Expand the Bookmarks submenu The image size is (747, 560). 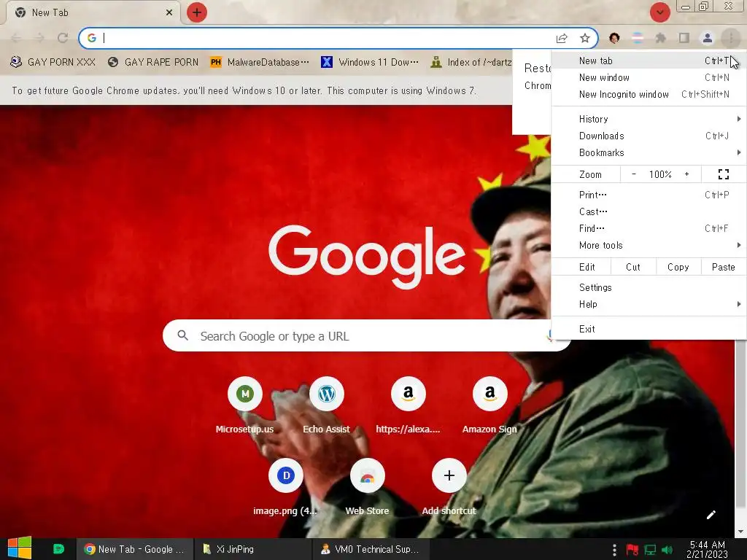(x=649, y=152)
